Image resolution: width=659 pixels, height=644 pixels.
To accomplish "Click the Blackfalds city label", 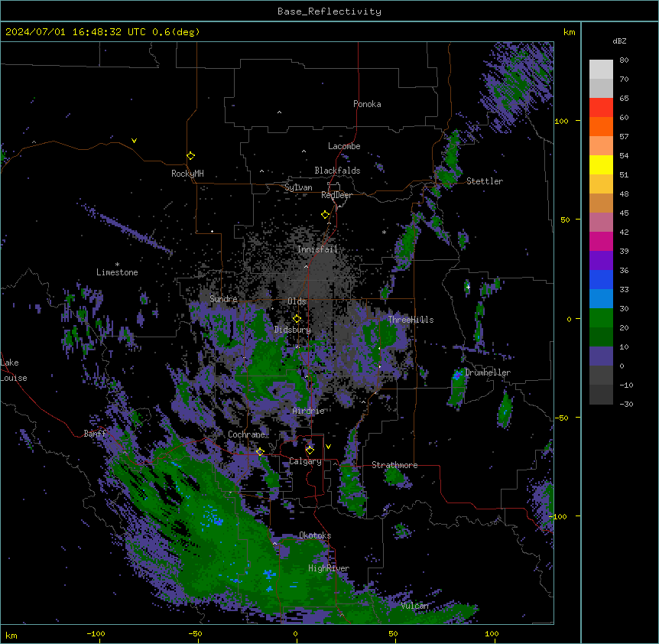I will (x=337, y=171).
